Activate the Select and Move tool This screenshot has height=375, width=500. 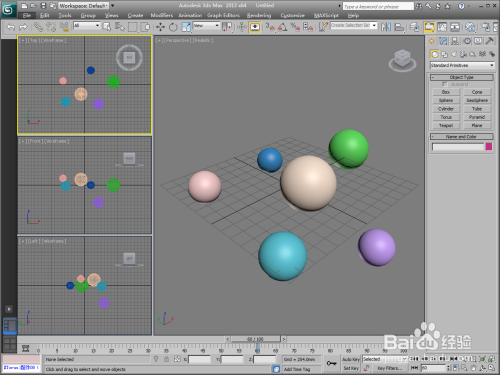[160, 27]
